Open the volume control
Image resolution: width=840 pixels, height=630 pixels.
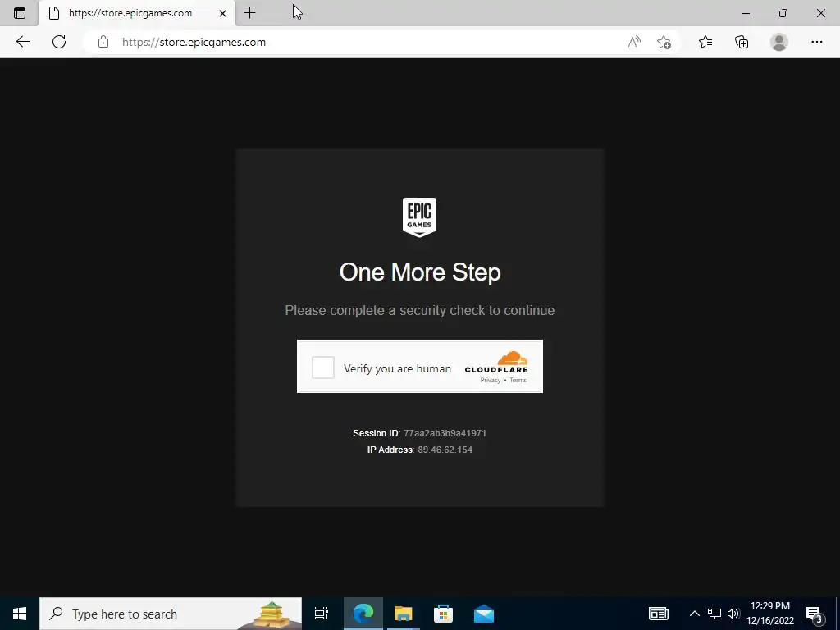(733, 614)
